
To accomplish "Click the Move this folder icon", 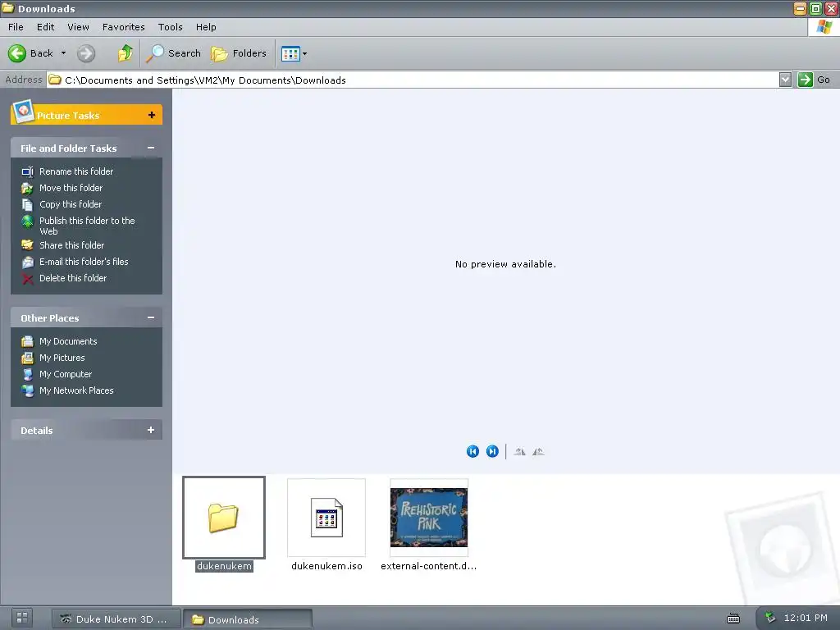I will (27, 188).
